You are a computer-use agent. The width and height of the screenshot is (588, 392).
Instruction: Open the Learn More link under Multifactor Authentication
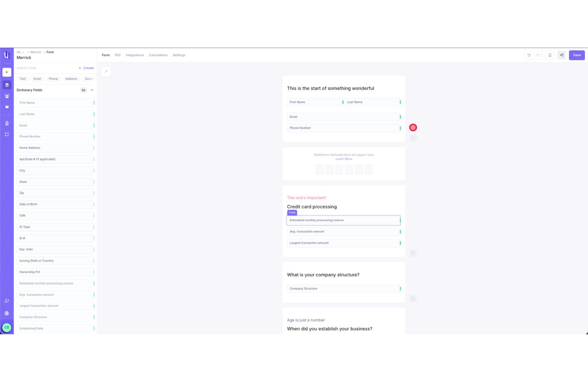344,158
